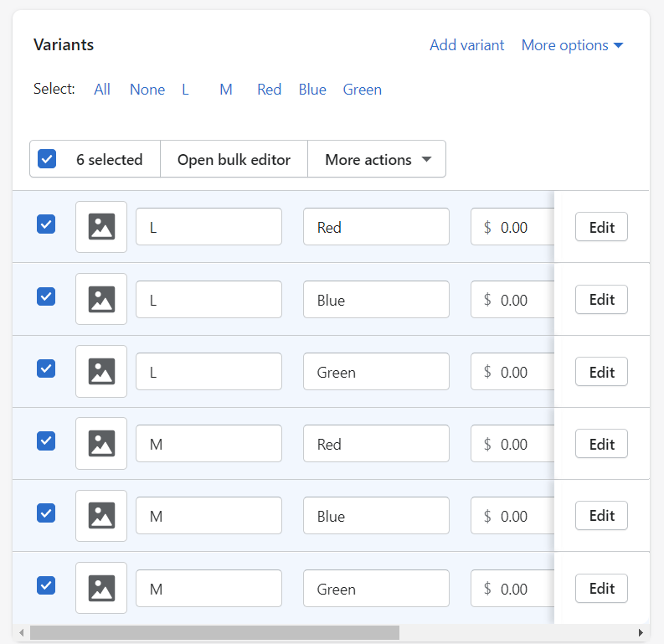
Task: Click the horizontal scrollbar thumb
Action: click(x=214, y=632)
